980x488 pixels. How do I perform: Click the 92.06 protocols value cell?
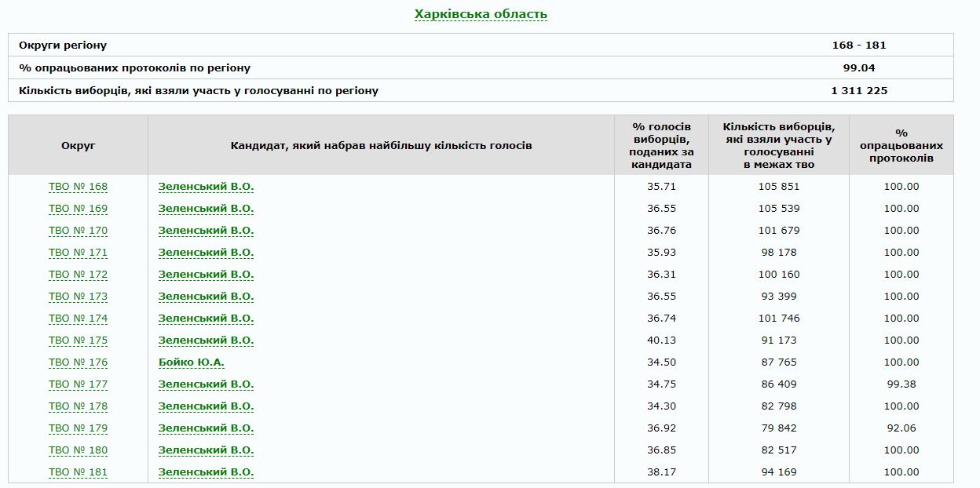(901, 428)
